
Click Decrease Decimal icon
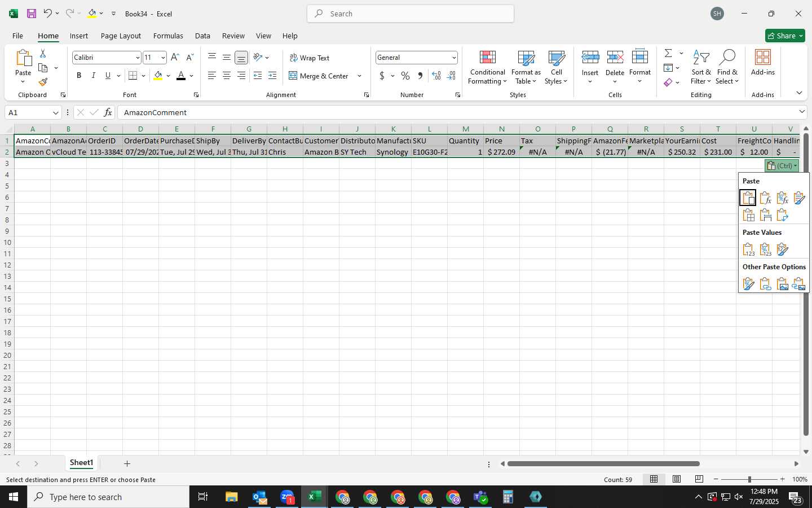(x=451, y=76)
